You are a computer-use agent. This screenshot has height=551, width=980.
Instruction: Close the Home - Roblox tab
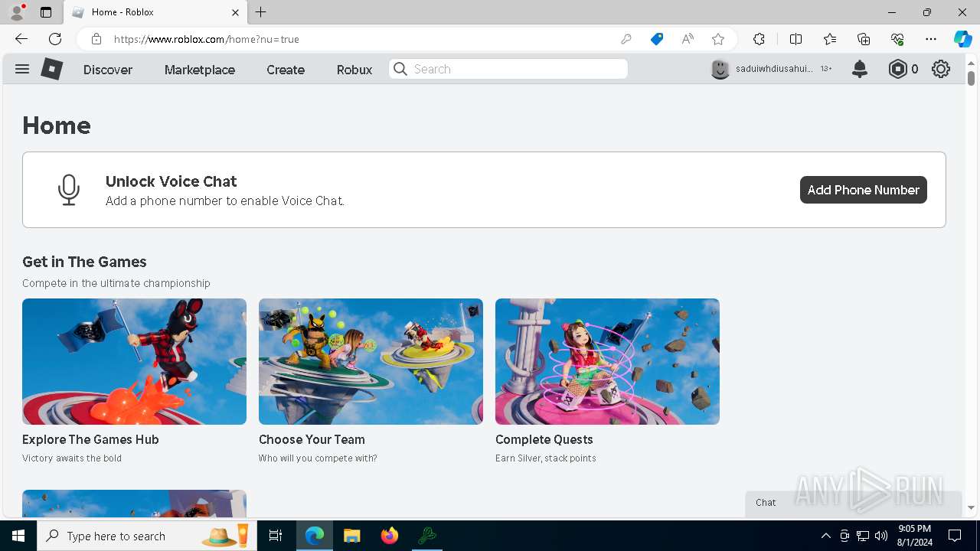point(235,12)
